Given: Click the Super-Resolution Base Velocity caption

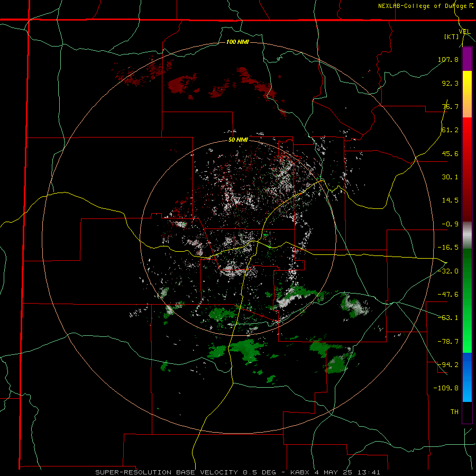Looking at the screenshot, I should [237, 472].
